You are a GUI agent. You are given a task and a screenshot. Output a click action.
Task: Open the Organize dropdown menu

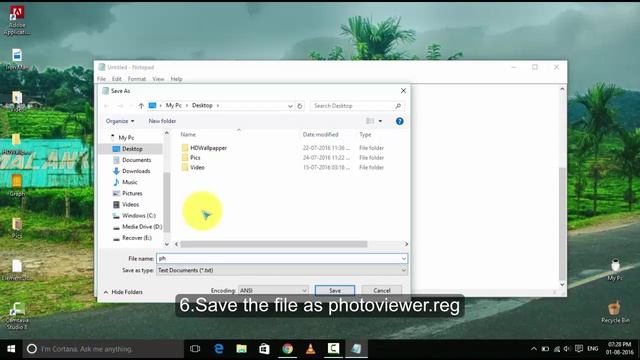(120, 121)
